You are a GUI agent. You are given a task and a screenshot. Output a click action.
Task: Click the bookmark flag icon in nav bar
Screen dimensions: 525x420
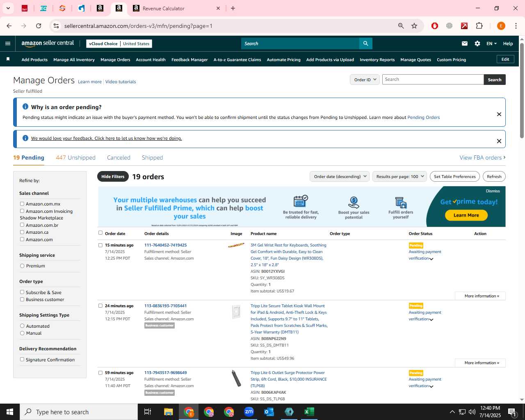point(8,59)
